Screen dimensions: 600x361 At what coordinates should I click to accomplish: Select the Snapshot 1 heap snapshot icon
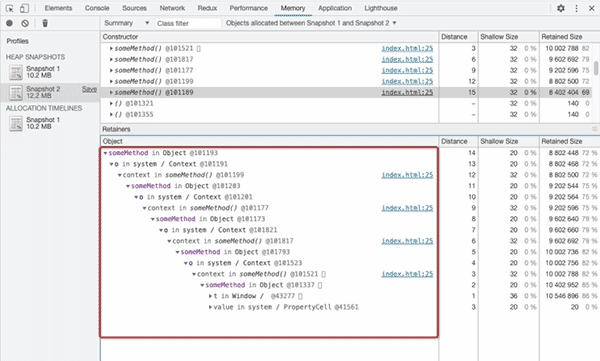pos(16,72)
